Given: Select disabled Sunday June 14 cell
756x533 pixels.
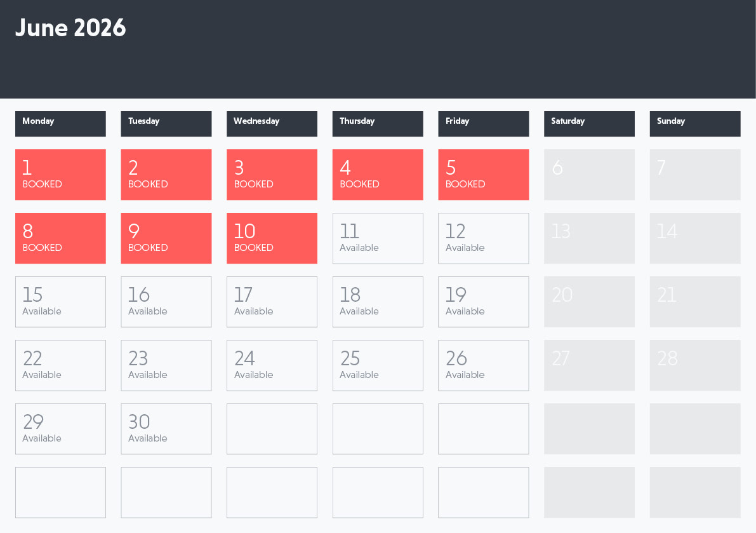Looking at the screenshot, I should 694,238.
